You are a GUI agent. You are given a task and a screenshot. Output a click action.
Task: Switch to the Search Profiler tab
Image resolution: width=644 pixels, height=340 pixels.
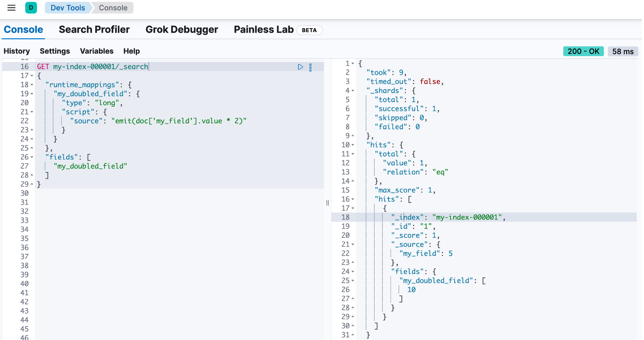(x=94, y=30)
